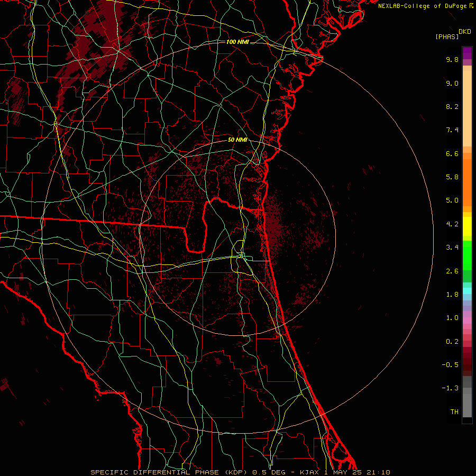Screen dimensions: 476x476
Task: Click the 2.6 color scale value
Action: [x=452, y=271]
